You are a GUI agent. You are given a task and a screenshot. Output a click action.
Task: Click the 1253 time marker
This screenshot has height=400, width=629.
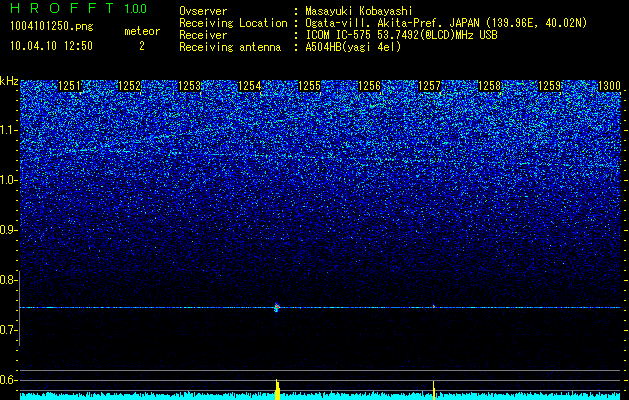(x=189, y=86)
